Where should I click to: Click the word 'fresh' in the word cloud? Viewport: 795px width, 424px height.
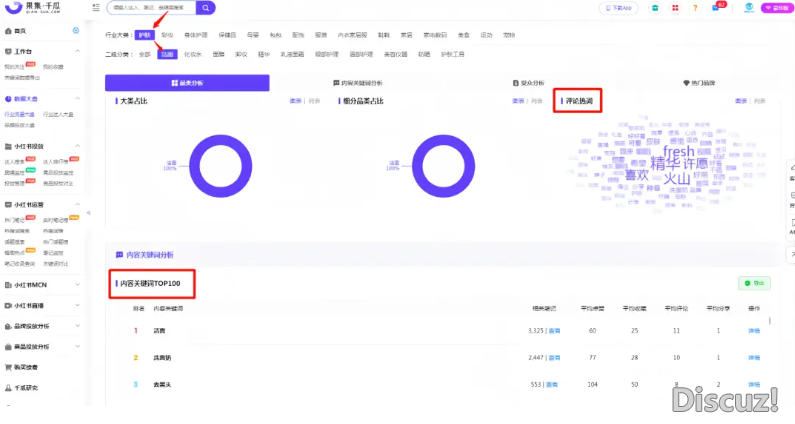(678, 151)
